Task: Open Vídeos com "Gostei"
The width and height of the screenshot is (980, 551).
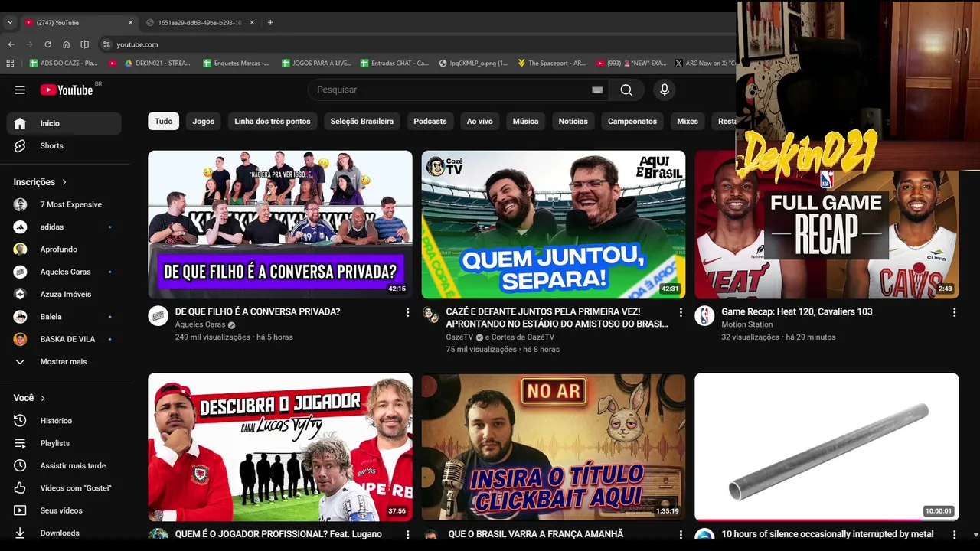Action: pyautogui.click(x=64, y=487)
